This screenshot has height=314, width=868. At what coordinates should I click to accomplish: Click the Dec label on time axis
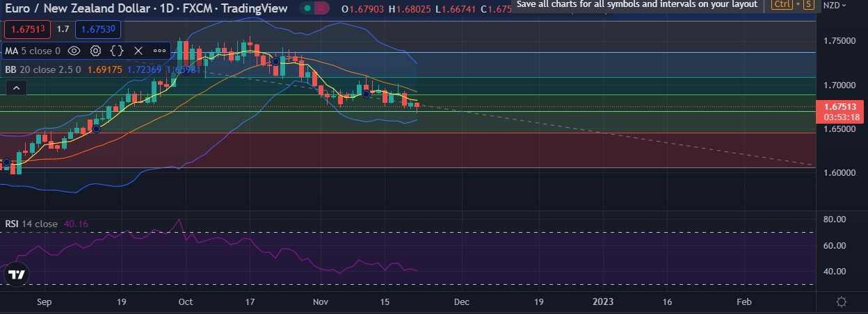tap(461, 301)
